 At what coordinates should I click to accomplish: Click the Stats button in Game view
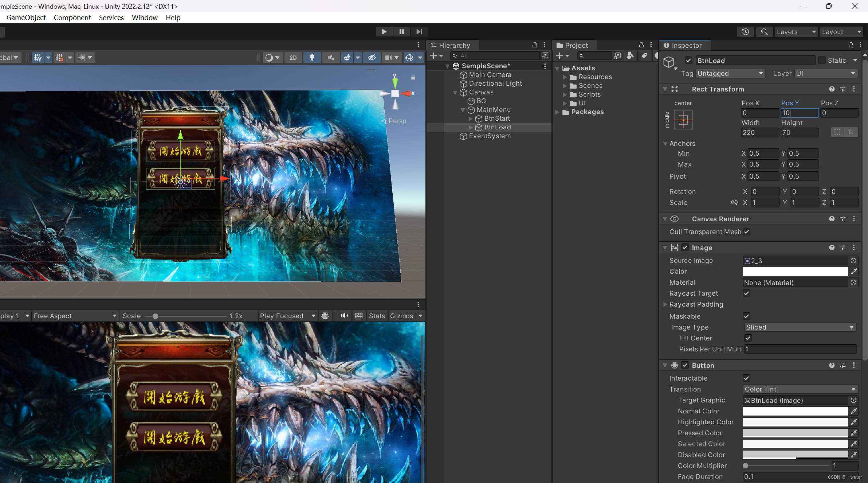377,316
